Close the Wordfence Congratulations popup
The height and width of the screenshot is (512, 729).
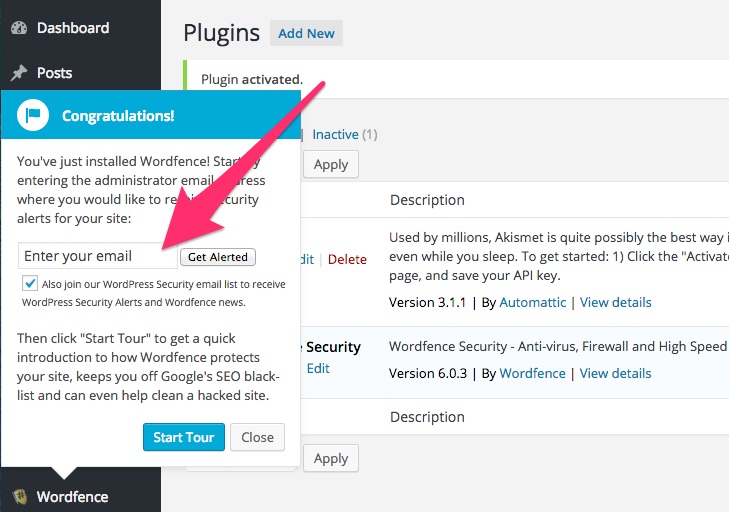tap(257, 437)
